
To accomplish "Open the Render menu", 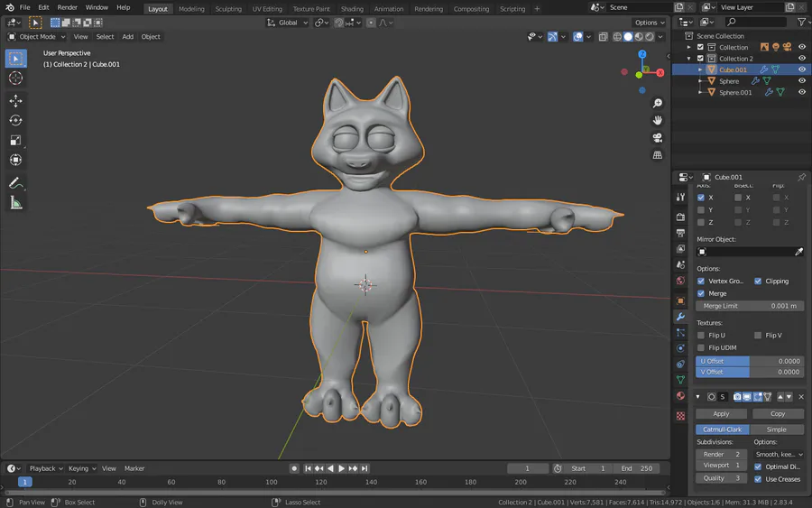I will 67,8.
